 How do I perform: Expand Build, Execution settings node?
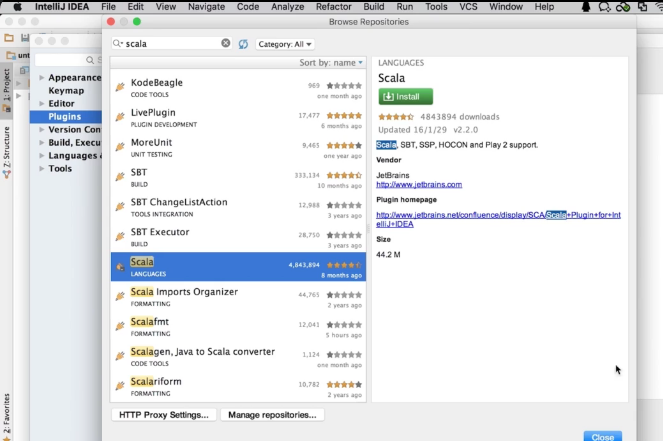pos(41,142)
